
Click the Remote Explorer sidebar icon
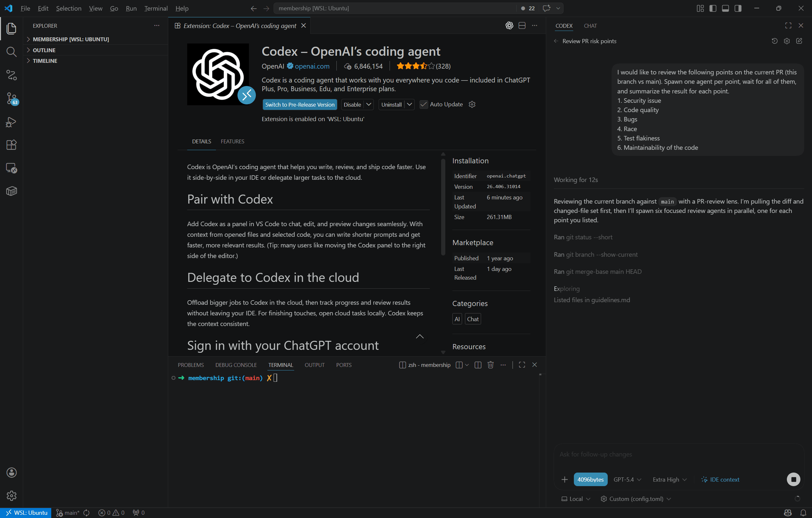(x=12, y=168)
